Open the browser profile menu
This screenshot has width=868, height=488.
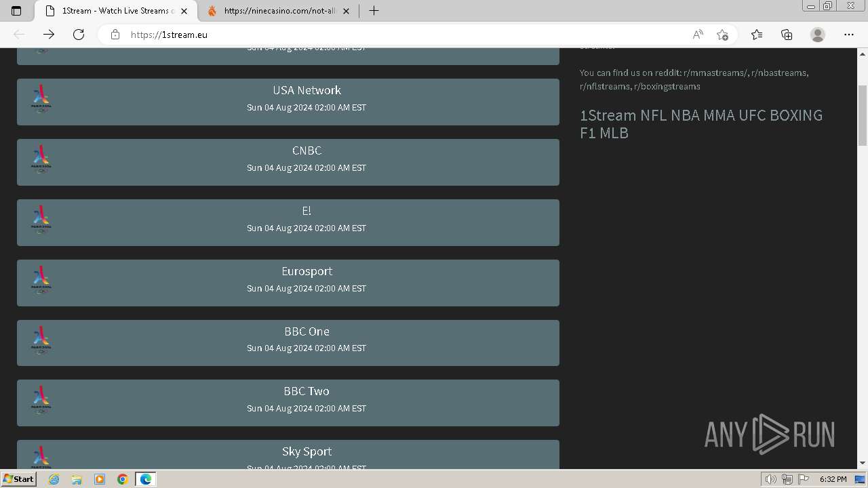coord(818,35)
